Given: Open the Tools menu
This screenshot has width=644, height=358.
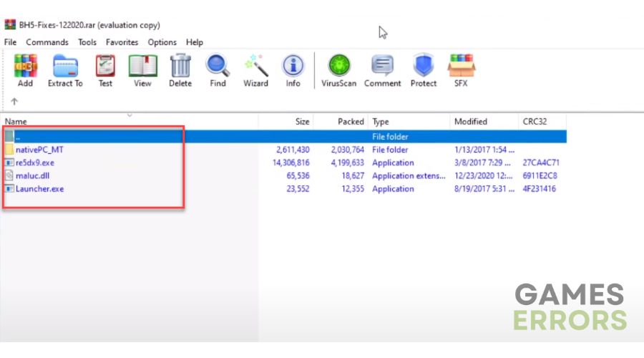Looking at the screenshot, I should coord(87,42).
